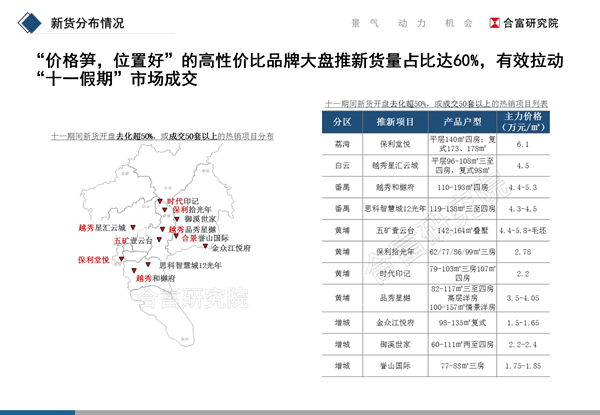Click the 御溪世家 project cell in the table
This screenshot has width=600, height=415.
pos(395,344)
